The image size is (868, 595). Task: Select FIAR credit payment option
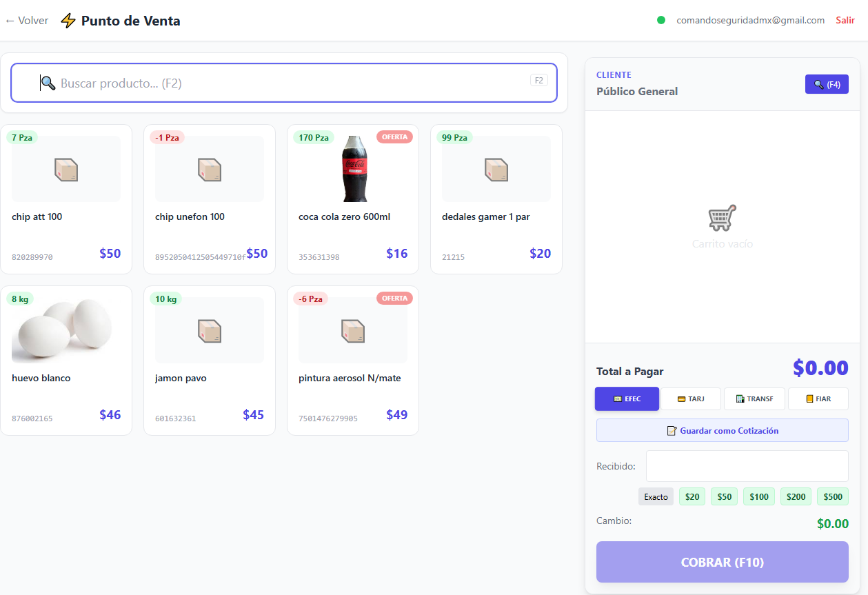(818, 399)
